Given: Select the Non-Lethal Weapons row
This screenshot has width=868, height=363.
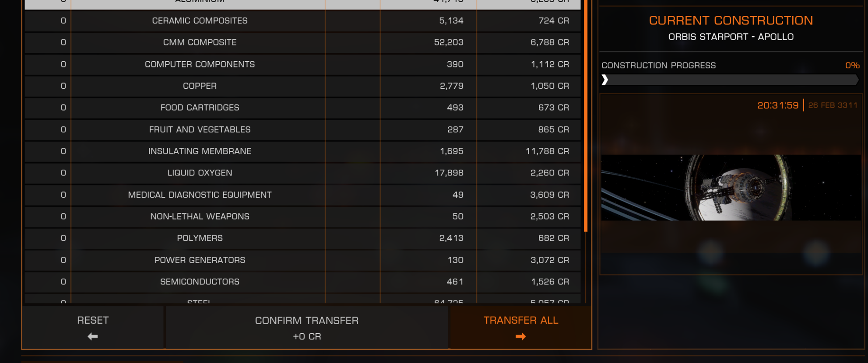Looking at the screenshot, I should (x=302, y=216).
